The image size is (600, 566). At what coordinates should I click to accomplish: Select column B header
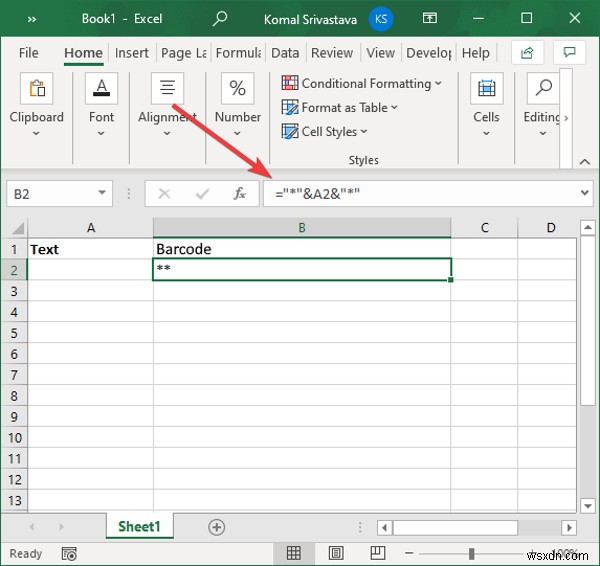tap(302, 228)
